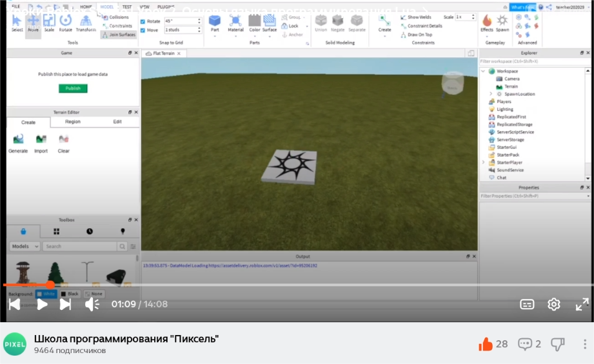The width and height of the screenshot is (594, 364).
Task: Click Import in Terrain Editor
Action: point(41,144)
